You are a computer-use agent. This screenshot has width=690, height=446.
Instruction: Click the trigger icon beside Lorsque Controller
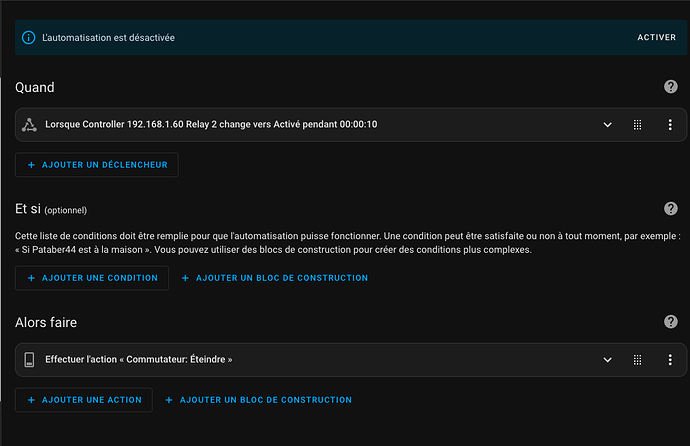point(29,125)
